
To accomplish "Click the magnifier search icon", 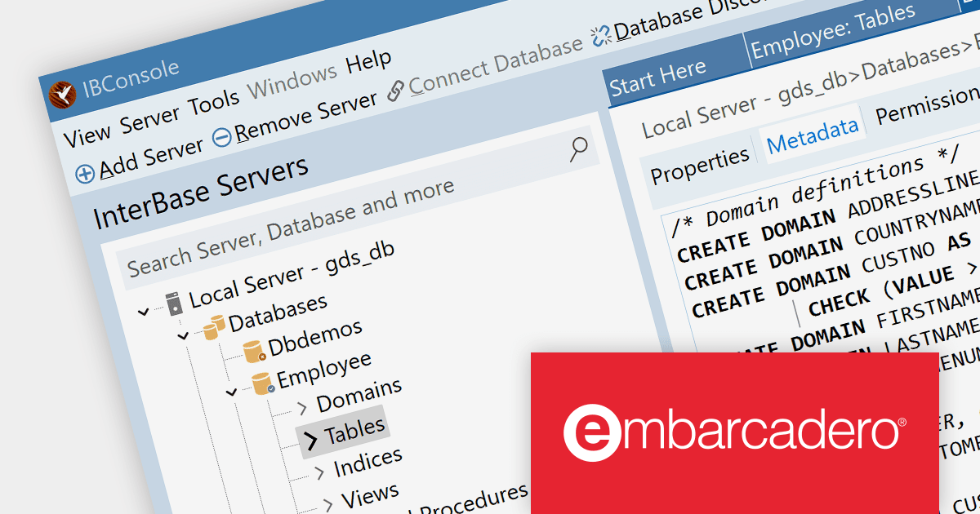I will tap(579, 148).
